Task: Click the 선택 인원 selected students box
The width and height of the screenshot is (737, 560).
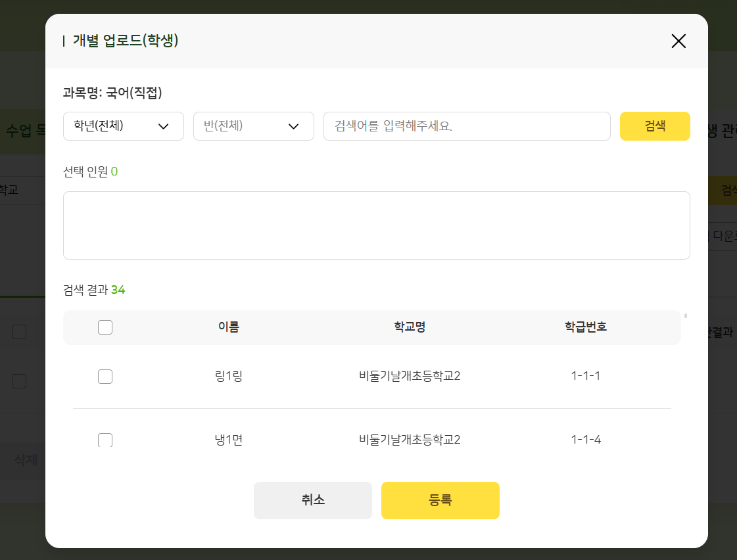Action: 376,225
